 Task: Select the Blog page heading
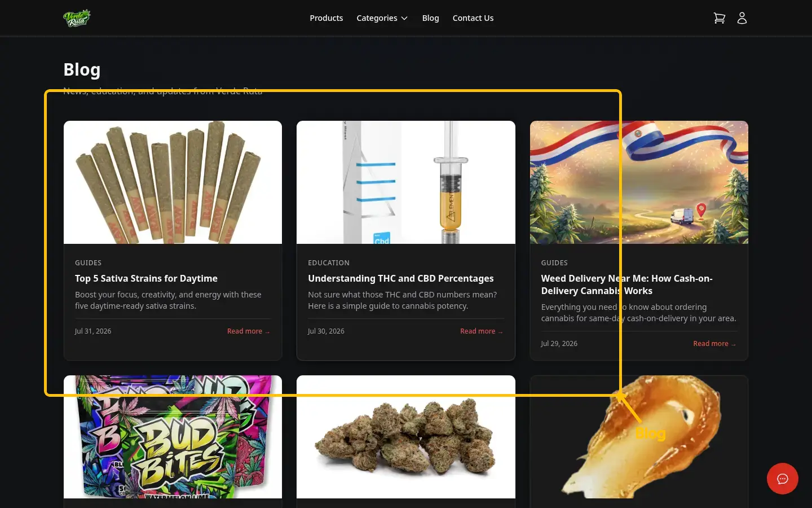[82, 69]
